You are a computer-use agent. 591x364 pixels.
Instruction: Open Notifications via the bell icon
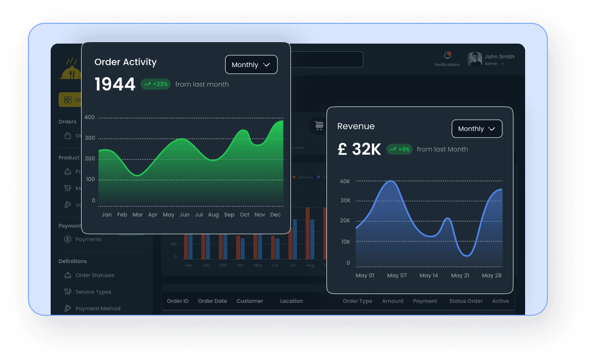447,56
